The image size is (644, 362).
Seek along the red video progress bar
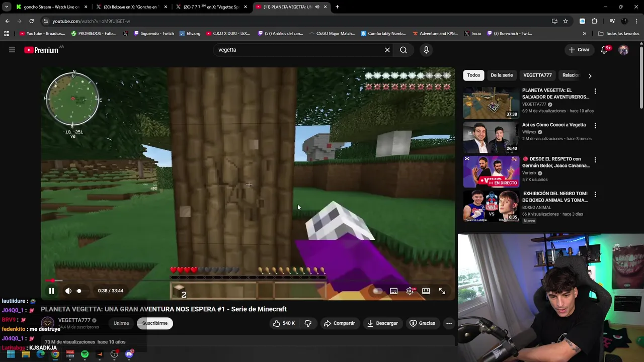click(x=248, y=281)
